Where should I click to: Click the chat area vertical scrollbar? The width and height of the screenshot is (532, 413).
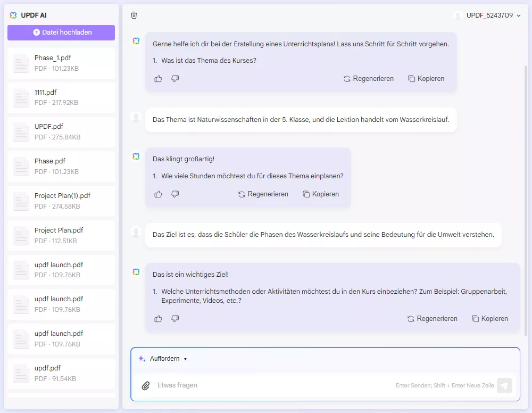(526, 200)
